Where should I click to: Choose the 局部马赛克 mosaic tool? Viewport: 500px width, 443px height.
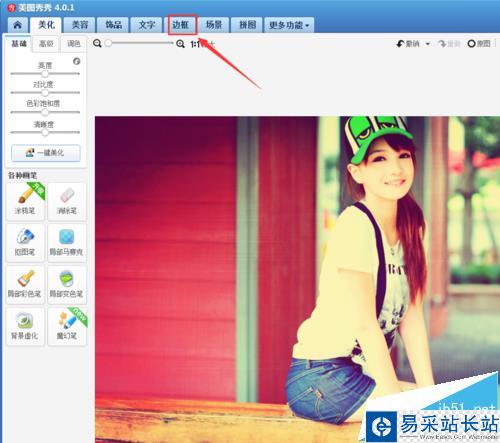point(67,243)
